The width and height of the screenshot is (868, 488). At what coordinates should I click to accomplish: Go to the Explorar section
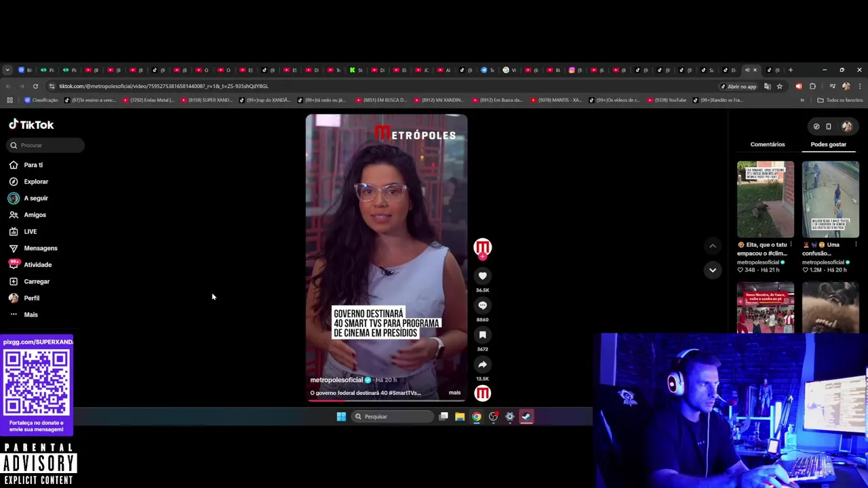coord(29,182)
